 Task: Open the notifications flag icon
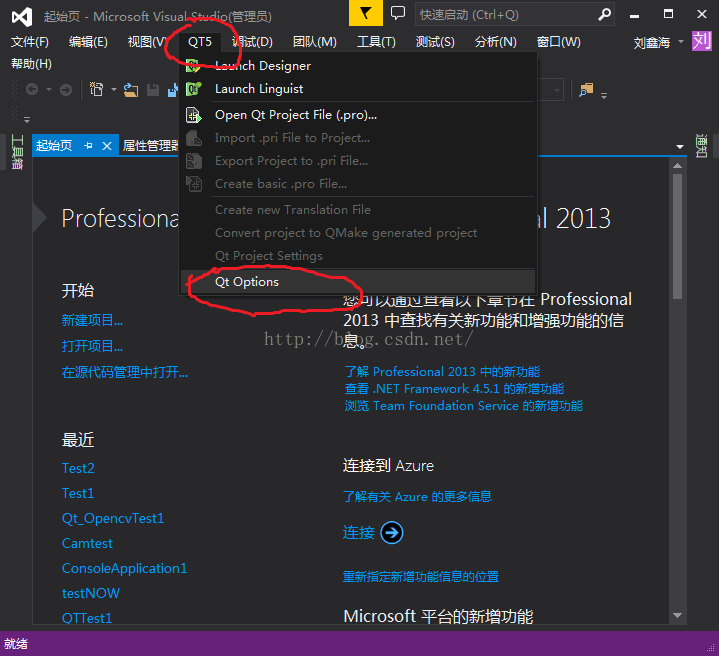[365, 13]
